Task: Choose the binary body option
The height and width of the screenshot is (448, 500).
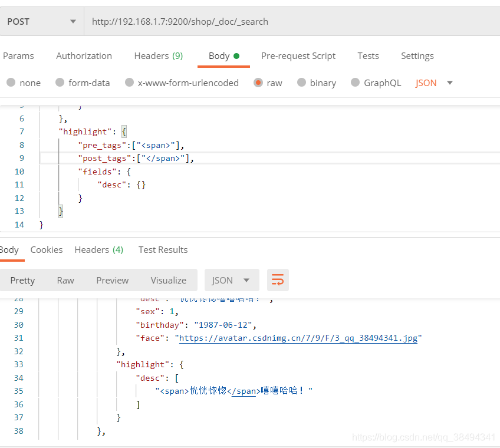Action: (x=302, y=83)
